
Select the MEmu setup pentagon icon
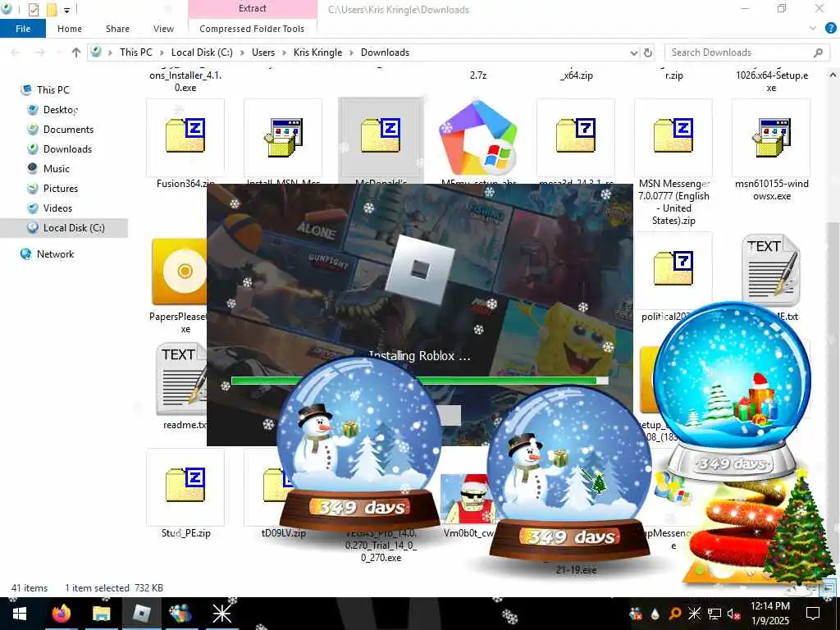[x=478, y=138]
